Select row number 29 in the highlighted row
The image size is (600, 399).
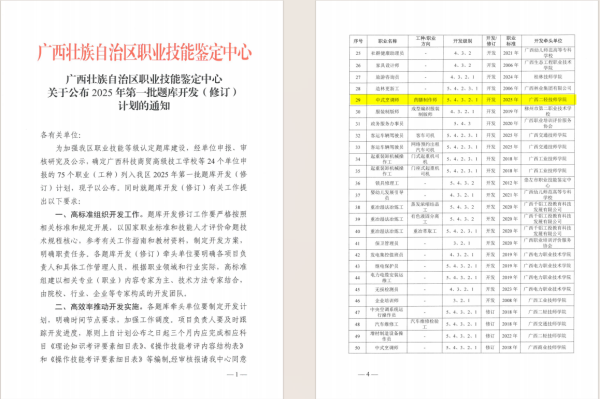[358, 100]
